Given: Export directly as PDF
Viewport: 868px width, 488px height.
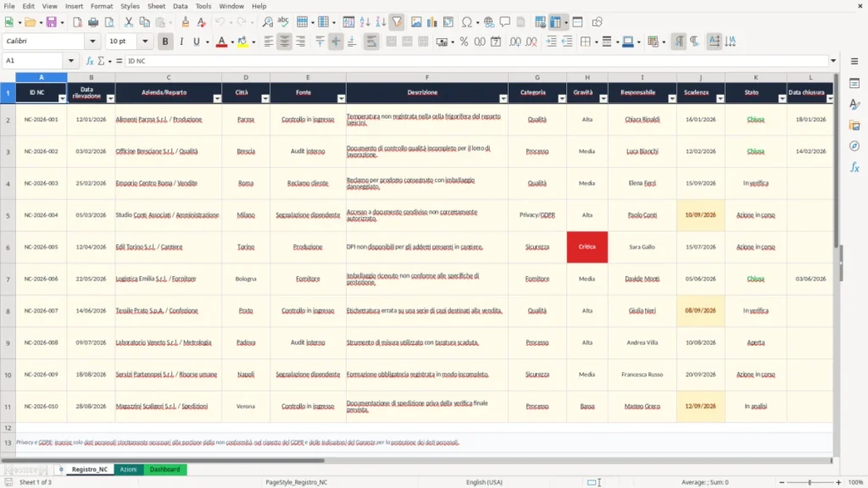Looking at the screenshot, I should tap(77, 22).
